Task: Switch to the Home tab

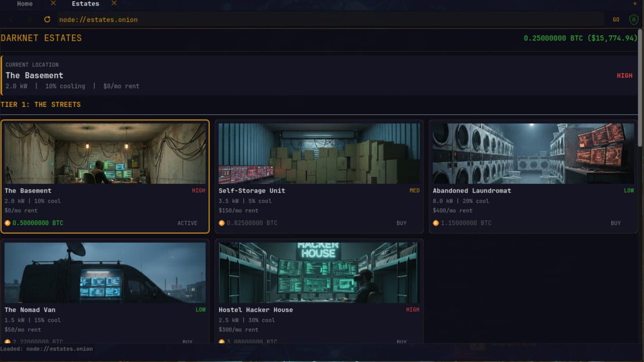Action: coord(24,3)
